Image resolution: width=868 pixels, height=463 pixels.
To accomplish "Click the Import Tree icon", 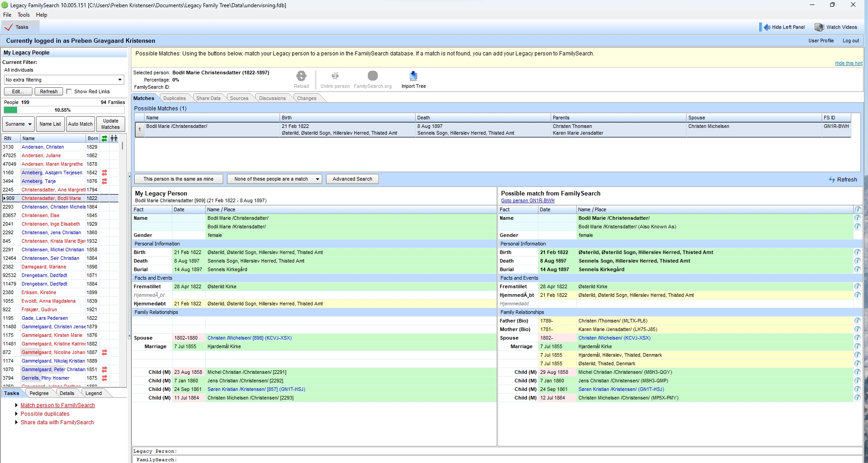I will coord(413,76).
